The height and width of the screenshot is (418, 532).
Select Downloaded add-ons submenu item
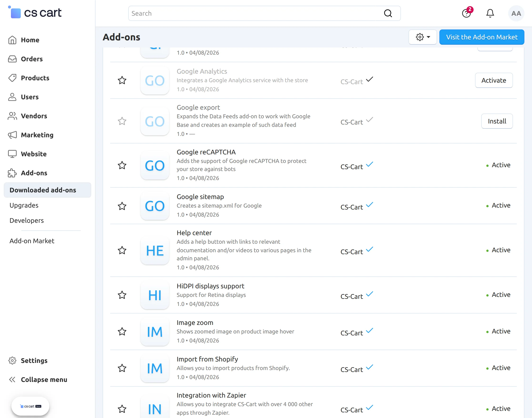coord(47,190)
